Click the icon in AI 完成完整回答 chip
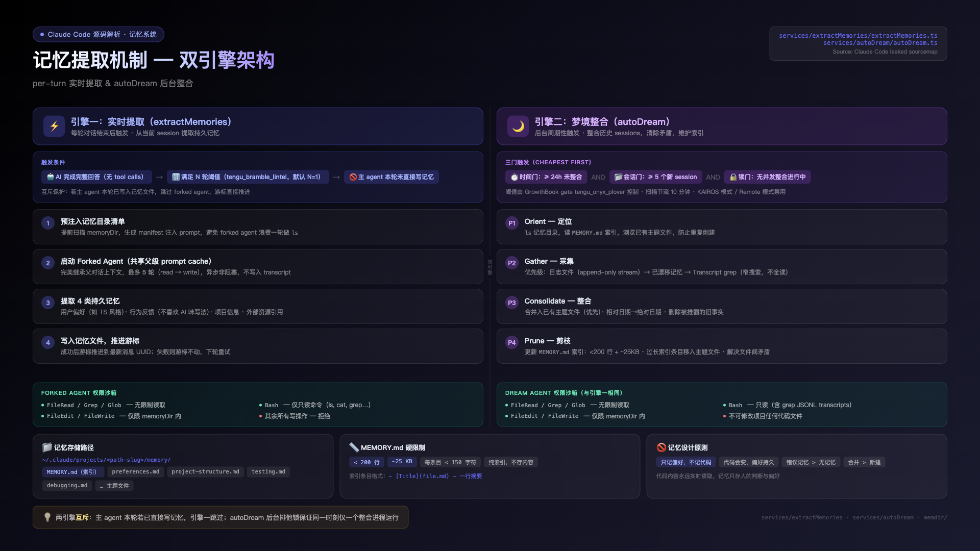The width and height of the screenshot is (980, 551). [51, 177]
